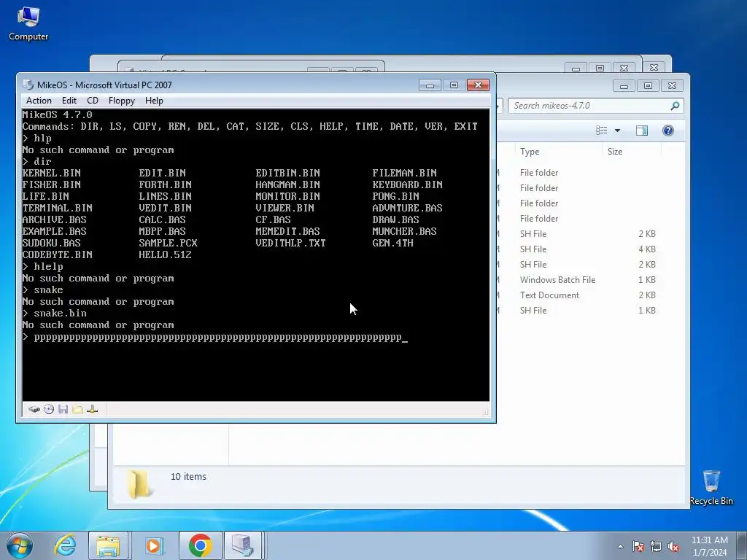Click the shared folders status icon
Image resolution: width=747 pixels, height=560 pixels.
[77, 409]
